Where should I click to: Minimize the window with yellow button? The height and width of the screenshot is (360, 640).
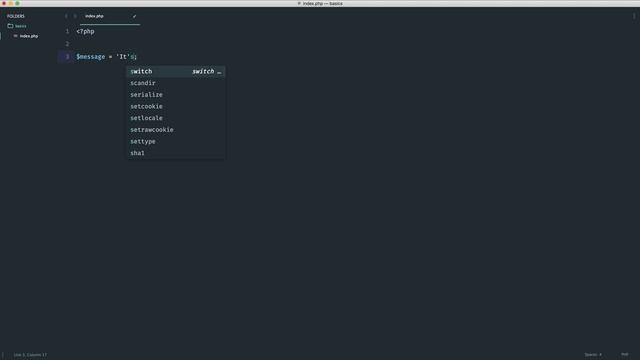11,3
